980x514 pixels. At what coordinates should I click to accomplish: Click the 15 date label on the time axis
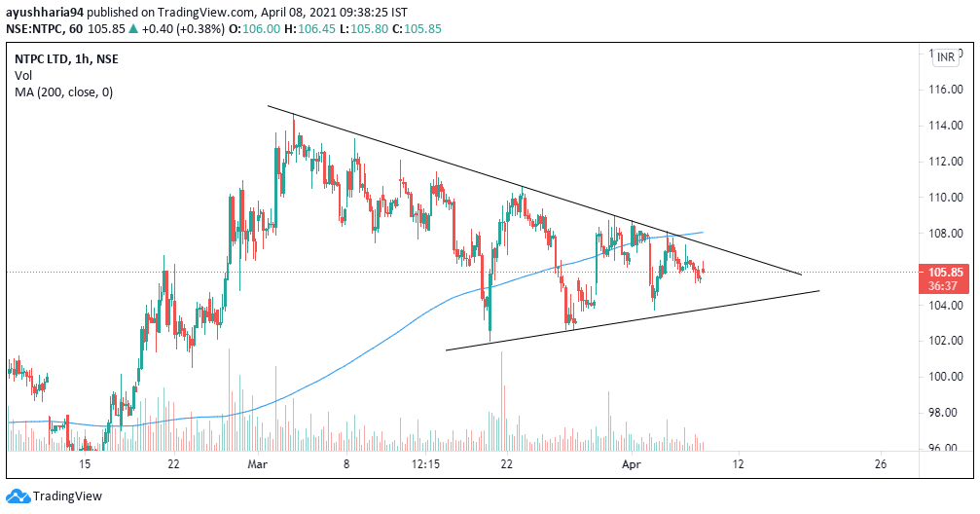85,464
